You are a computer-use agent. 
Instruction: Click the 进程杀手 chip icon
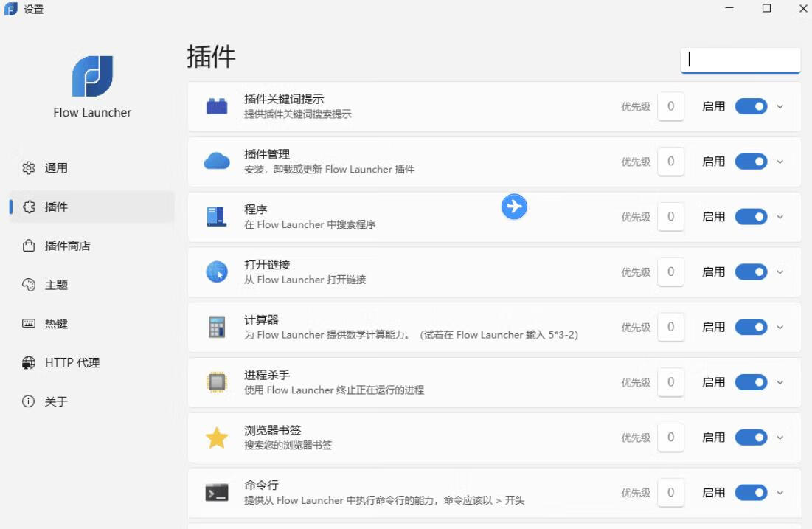217,382
